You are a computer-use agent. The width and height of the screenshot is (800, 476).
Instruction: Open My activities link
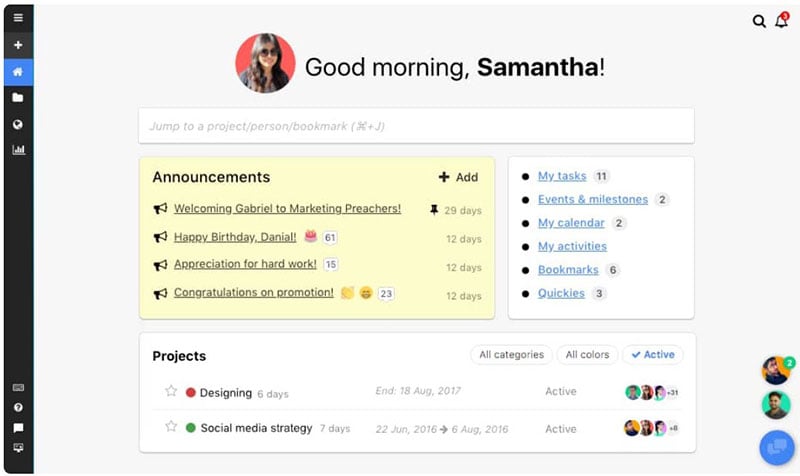[x=572, y=246]
